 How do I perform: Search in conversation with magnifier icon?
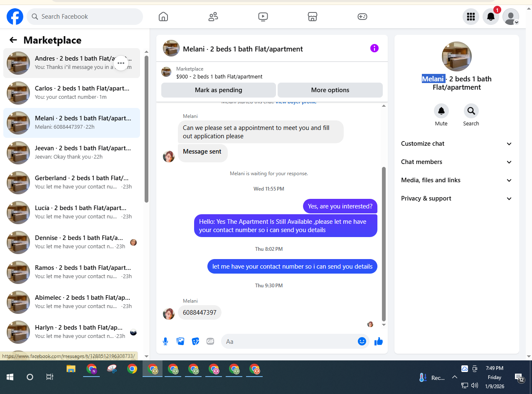click(x=471, y=111)
